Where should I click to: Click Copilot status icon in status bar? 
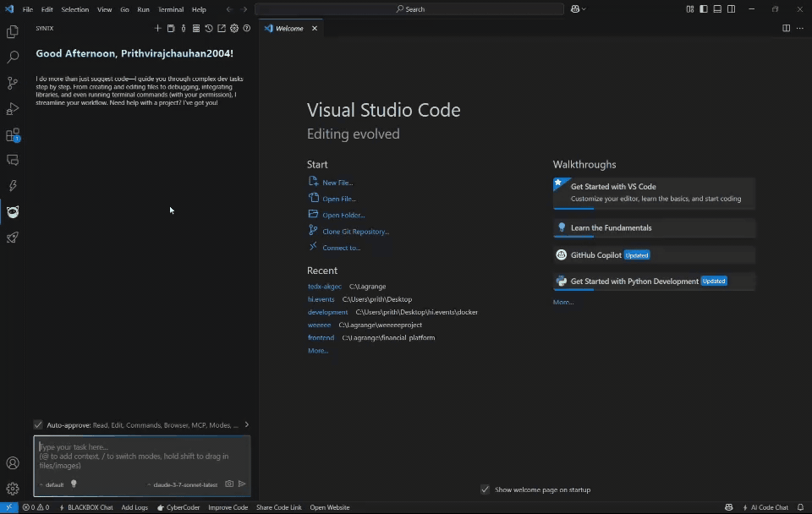pyautogui.click(x=728, y=507)
